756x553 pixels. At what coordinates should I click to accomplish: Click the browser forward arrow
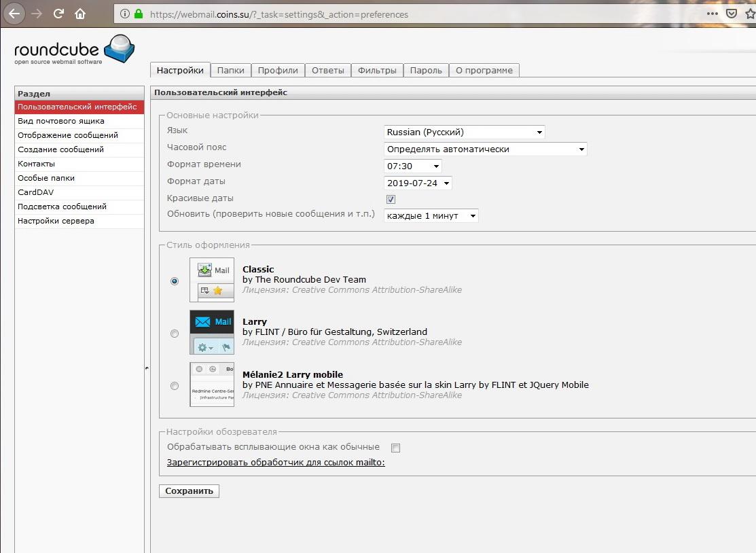36,14
